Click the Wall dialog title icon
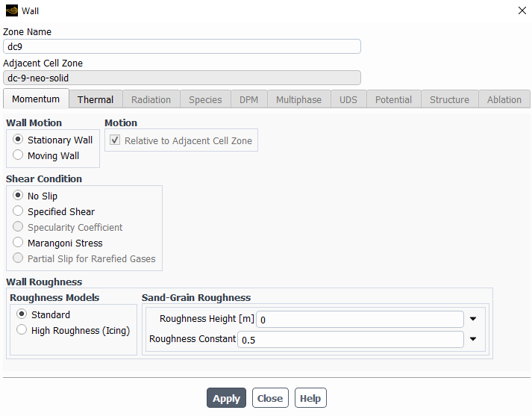The image size is (532, 416). click(x=11, y=10)
